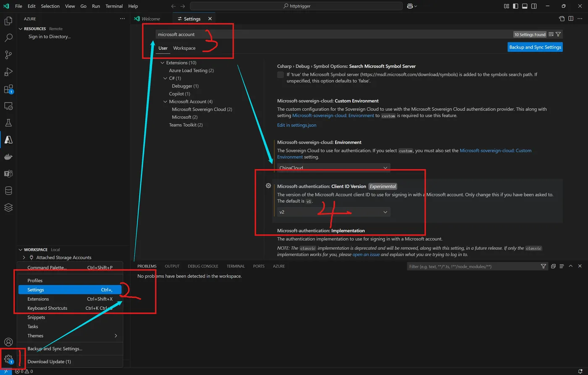
Task: Choose Keyboard Shortcuts from the menu
Action: tap(70, 308)
